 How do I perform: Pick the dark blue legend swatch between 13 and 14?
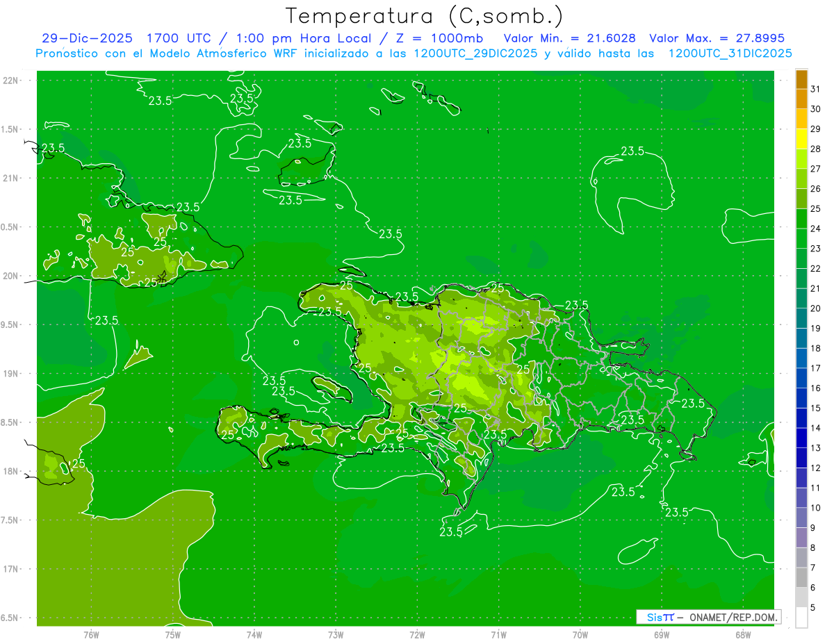tap(801, 438)
